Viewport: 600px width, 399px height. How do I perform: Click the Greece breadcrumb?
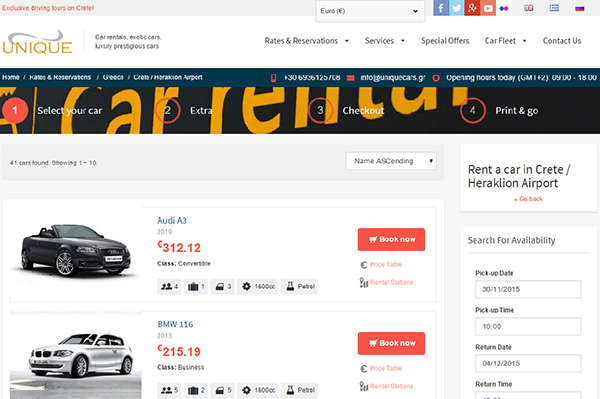point(113,77)
